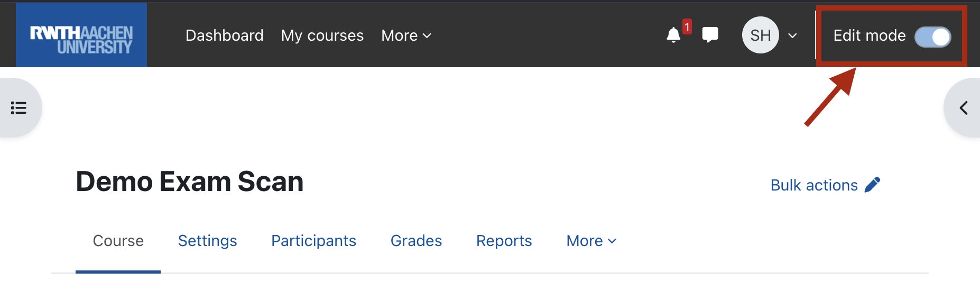The height and width of the screenshot is (290, 980).
Task: Click the Bulk actions pencil icon
Action: (x=872, y=185)
